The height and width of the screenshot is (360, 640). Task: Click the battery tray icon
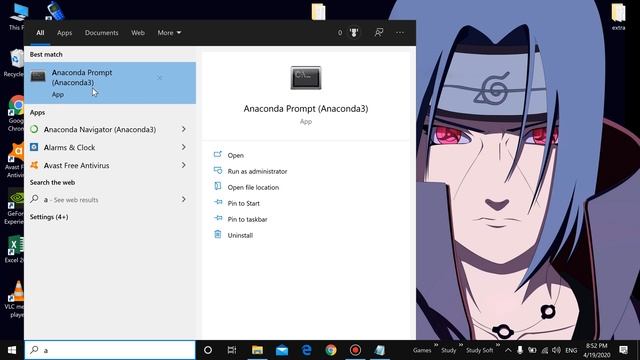pos(532,350)
